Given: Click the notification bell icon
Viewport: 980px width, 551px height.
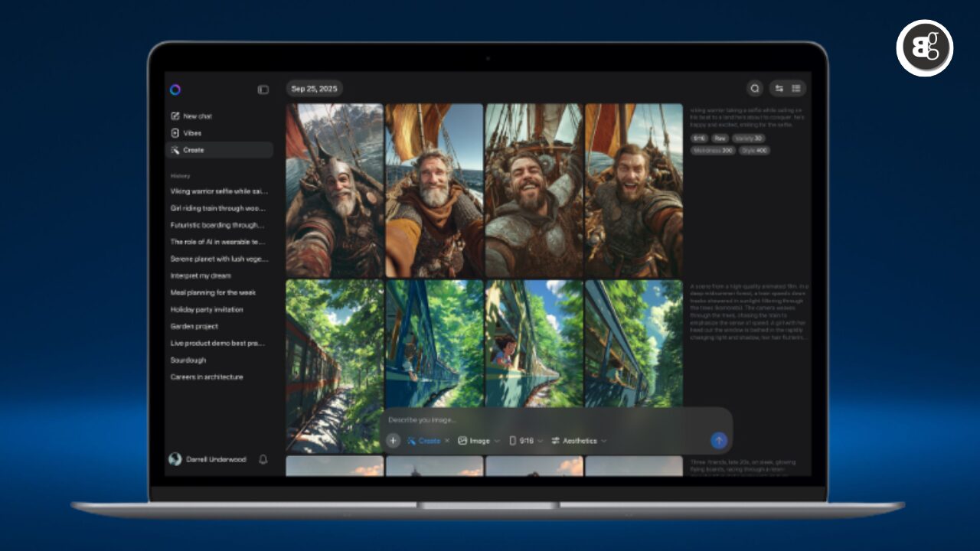Looking at the screenshot, I should [263, 459].
